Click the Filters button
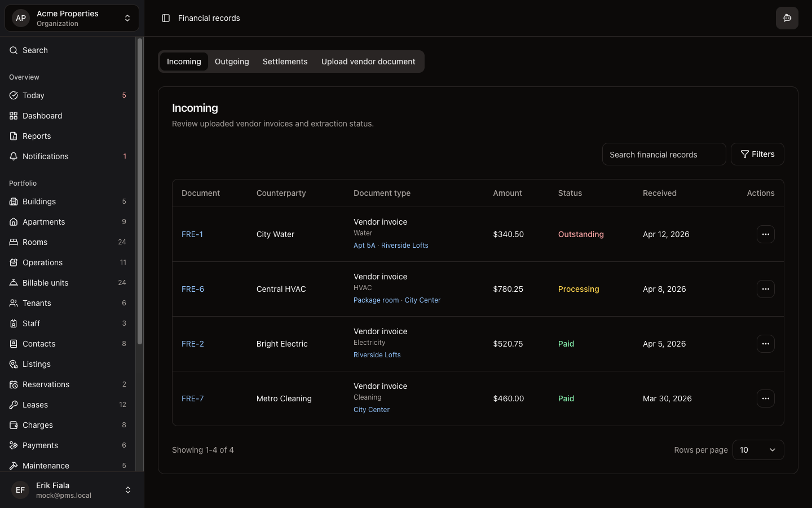 (x=757, y=154)
